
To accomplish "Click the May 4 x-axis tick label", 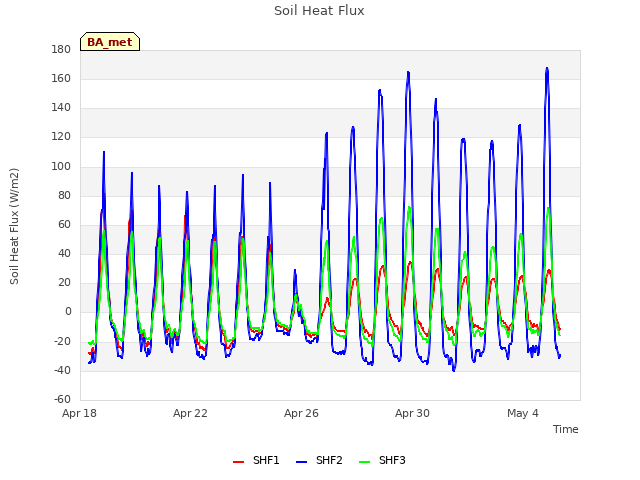I will click(x=523, y=413).
